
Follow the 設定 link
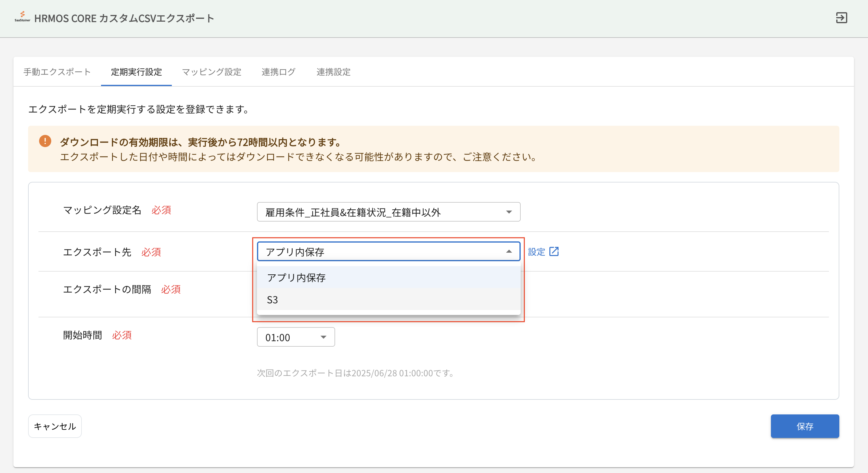[537, 252]
